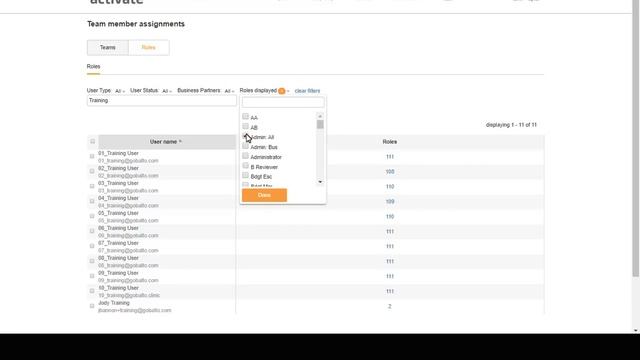
Task: Click the role list scrollbar thumb
Action: [x=320, y=124]
